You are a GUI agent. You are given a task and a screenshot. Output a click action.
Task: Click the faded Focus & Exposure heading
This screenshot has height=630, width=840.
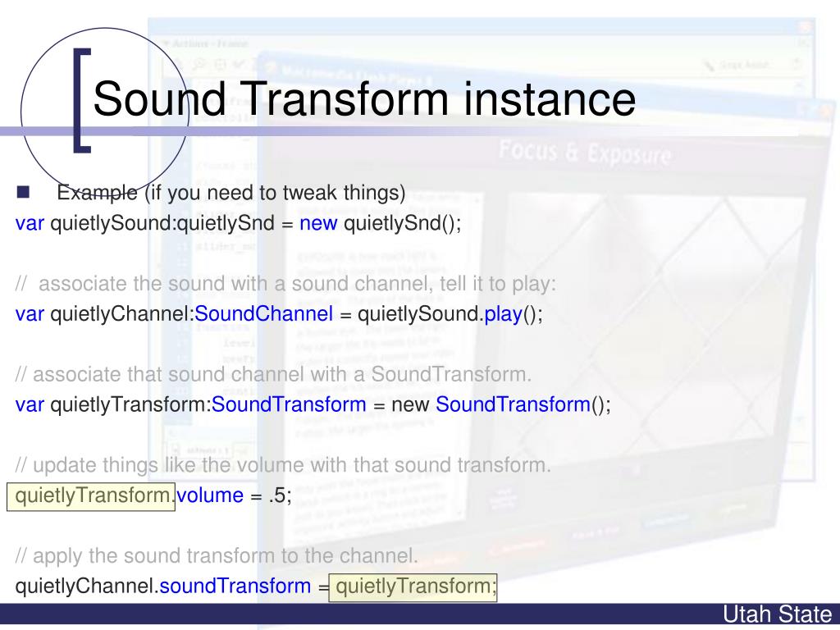coord(584,152)
